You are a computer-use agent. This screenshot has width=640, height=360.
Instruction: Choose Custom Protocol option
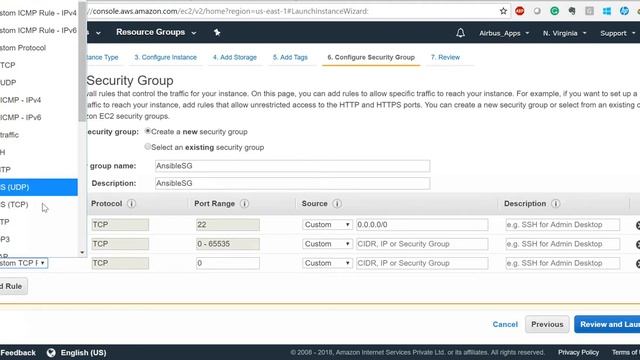(39, 48)
